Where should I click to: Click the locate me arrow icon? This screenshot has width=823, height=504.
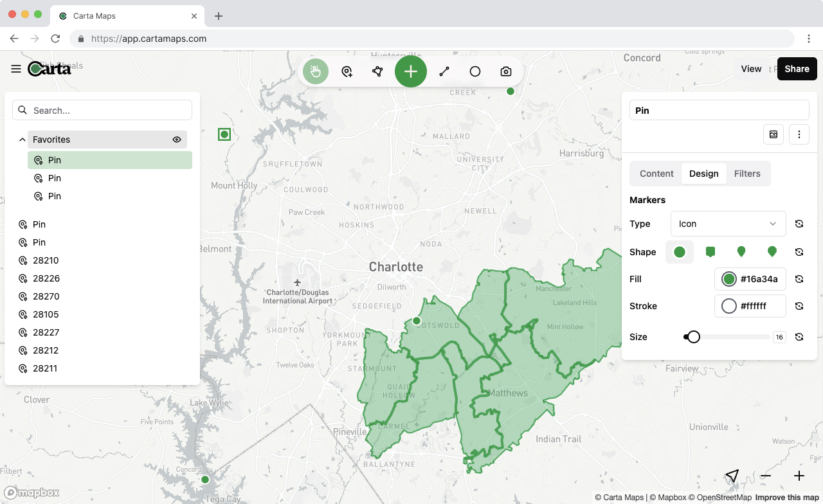(x=732, y=476)
